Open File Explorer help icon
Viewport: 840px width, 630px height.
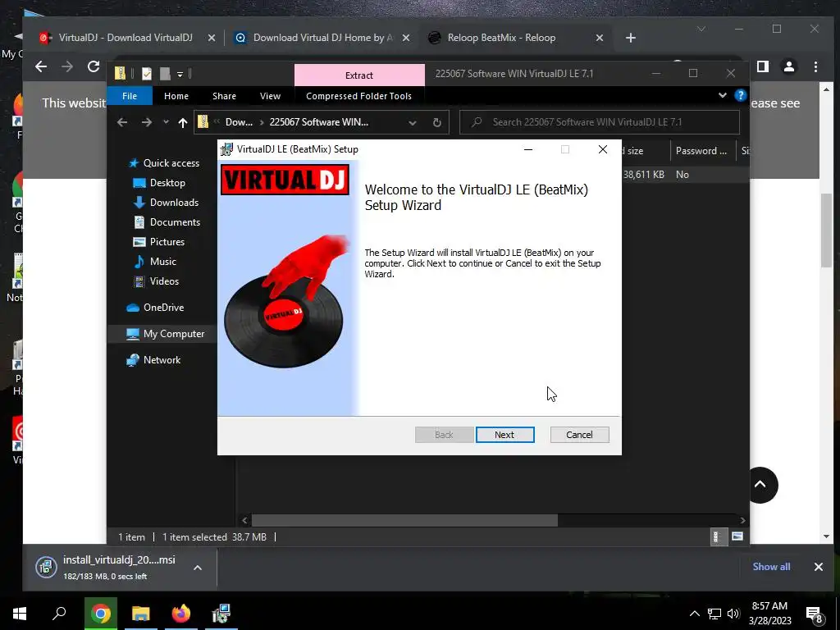(741, 95)
